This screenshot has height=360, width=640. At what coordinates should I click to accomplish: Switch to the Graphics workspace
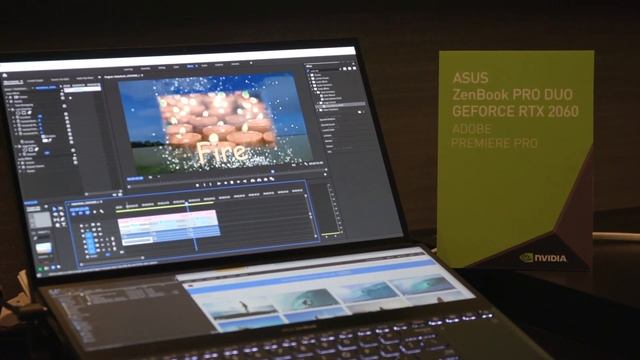pyautogui.click(x=219, y=65)
